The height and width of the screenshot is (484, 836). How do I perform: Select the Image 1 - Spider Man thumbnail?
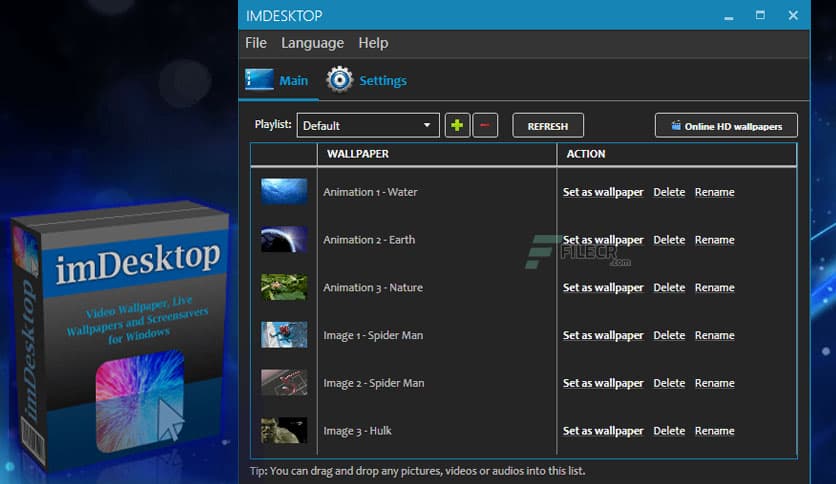284,335
